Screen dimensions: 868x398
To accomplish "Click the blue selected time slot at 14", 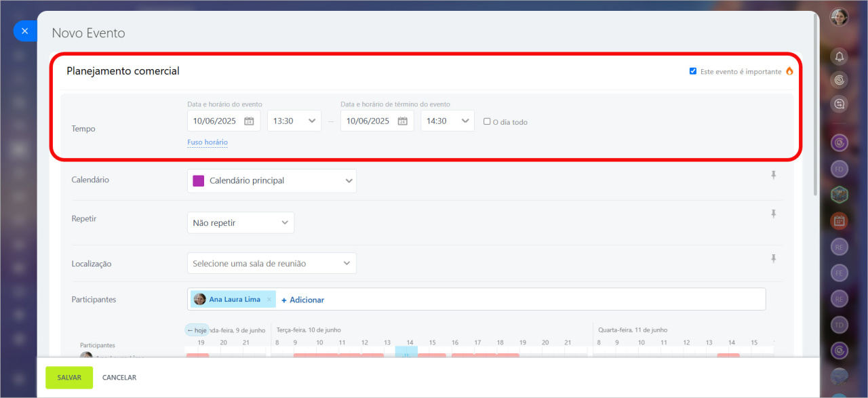I will (x=406, y=353).
